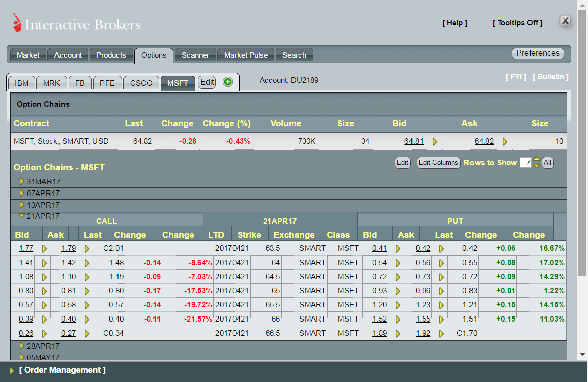588x382 pixels.
Task: Decrease rows to show with down stepper
Action: pos(537,166)
